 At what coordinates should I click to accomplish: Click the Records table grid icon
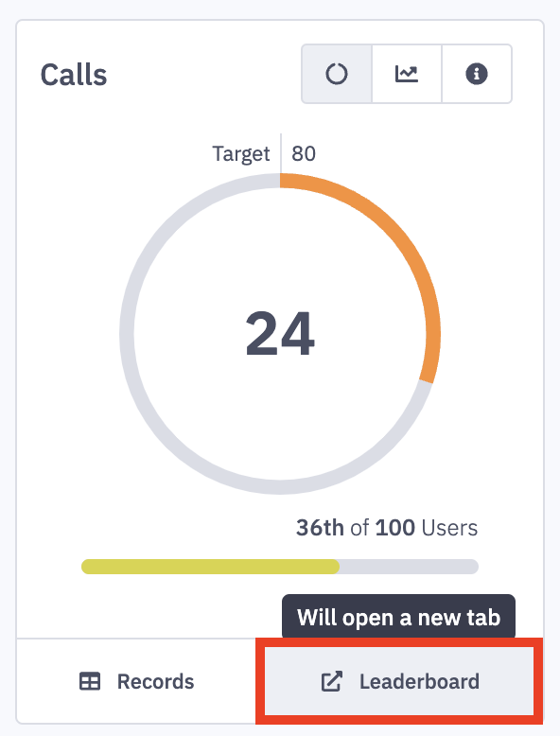pos(90,681)
